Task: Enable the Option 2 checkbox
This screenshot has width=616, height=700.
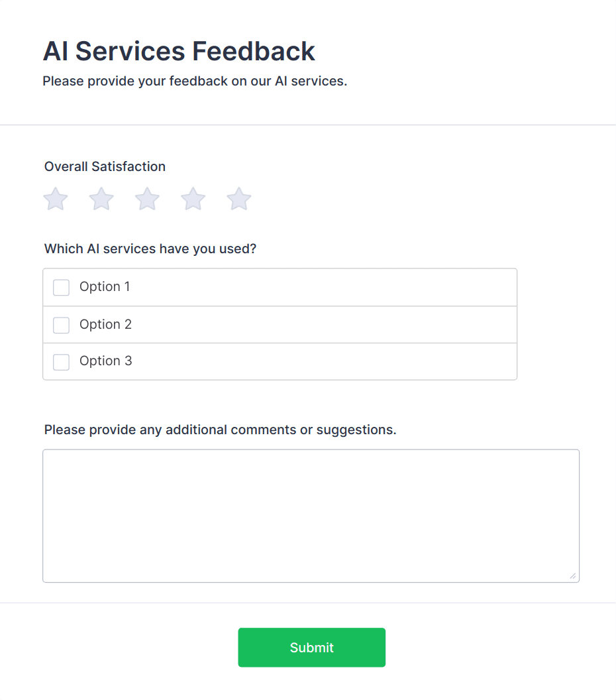Action: point(61,325)
